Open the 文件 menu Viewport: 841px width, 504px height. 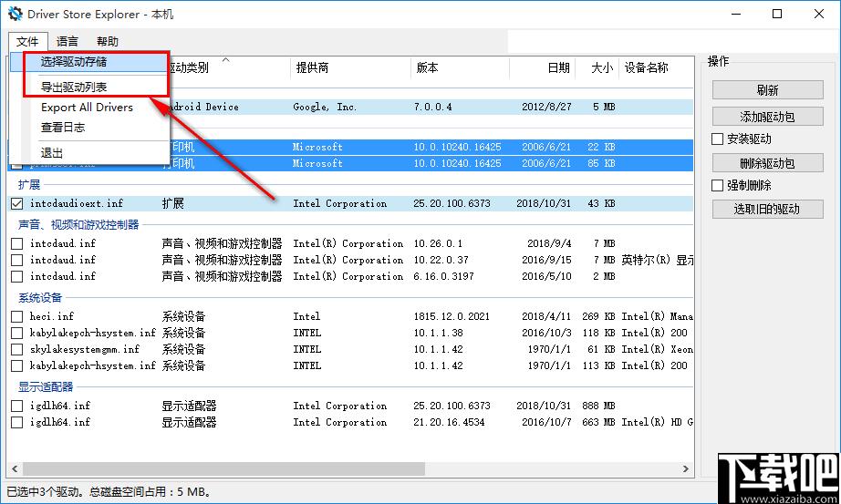(x=27, y=41)
